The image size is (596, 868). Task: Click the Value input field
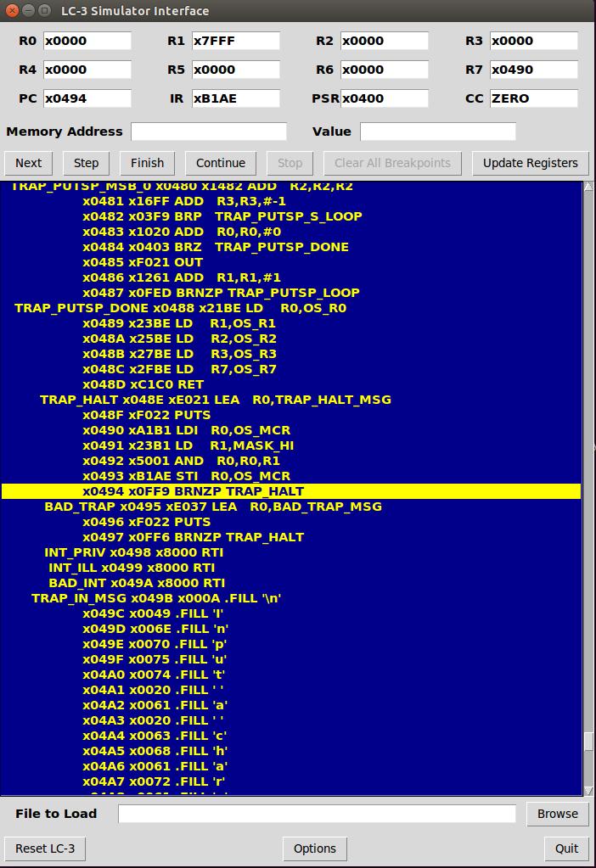[437, 132]
